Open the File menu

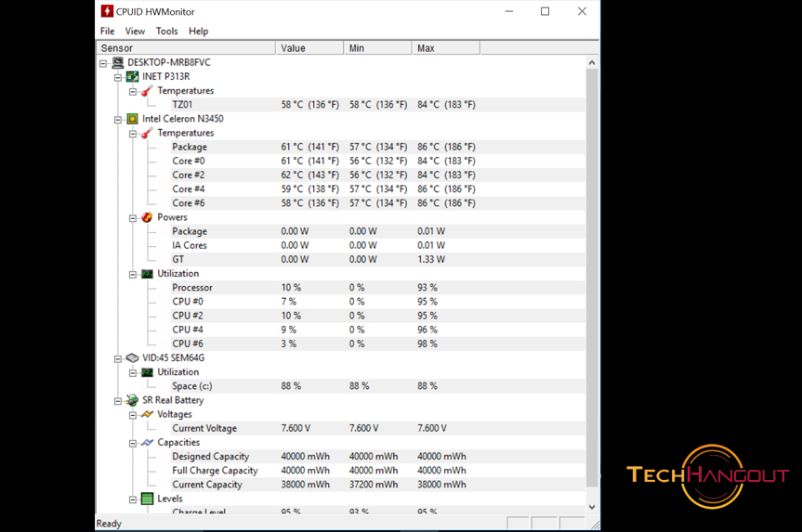[108, 32]
